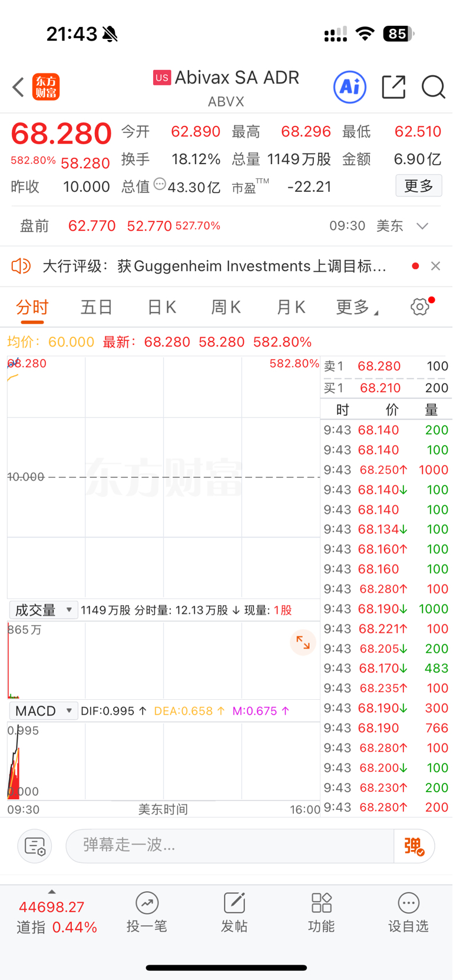The width and height of the screenshot is (453, 980).
Task: Open the Ai assistant icon
Action: (x=350, y=87)
